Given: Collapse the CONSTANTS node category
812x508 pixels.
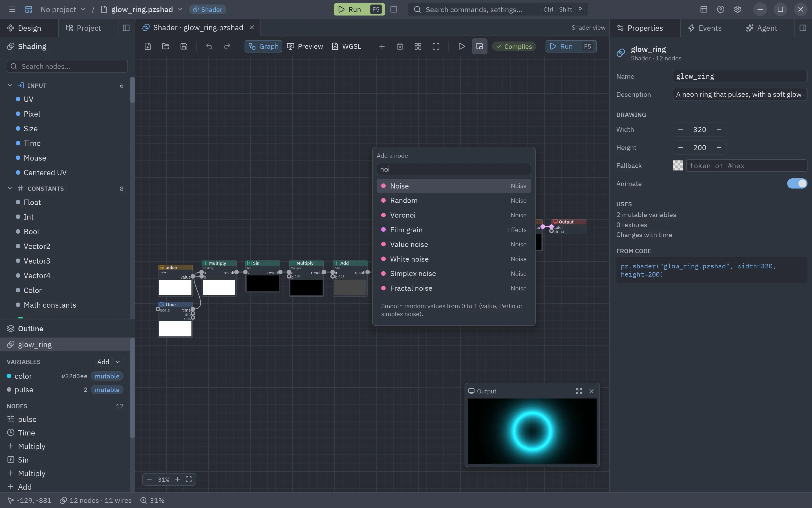Looking at the screenshot, I should tap(10, 189).
